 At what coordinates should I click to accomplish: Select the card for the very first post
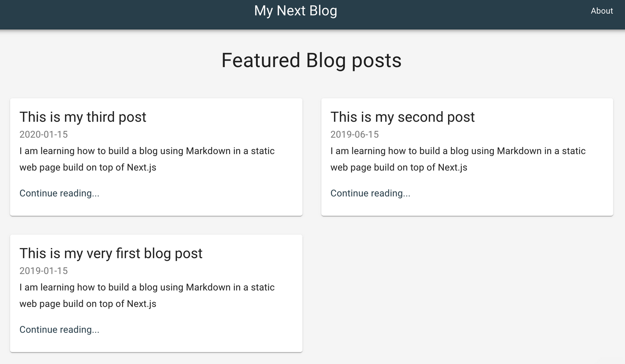pos(156,293)
